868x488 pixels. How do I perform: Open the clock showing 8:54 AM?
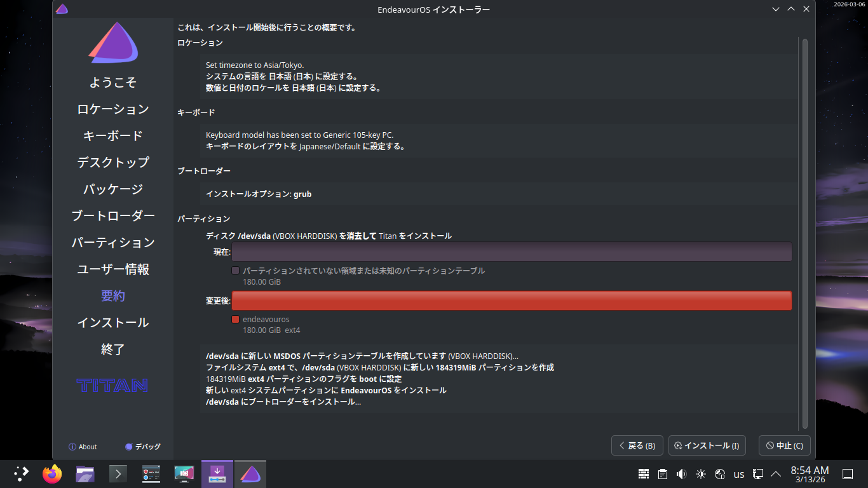[810, 474]
